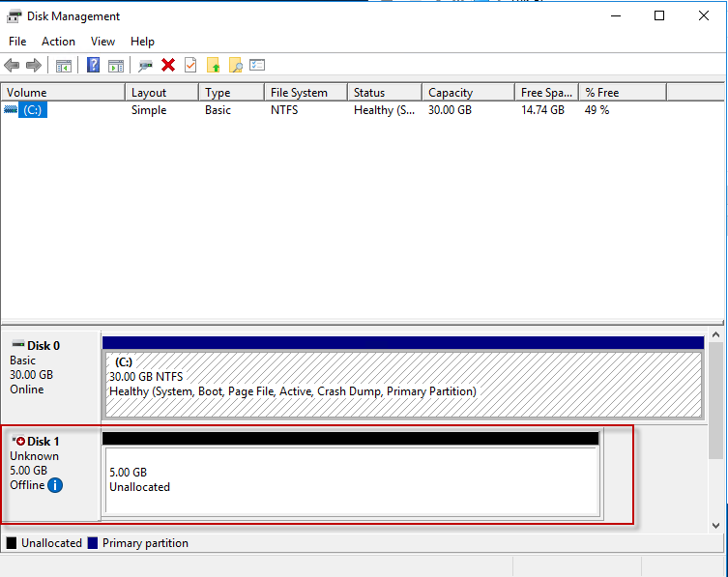728x577 pixels.
Task: Click the Back arrow in the toolbar
Action: [12, 65]
